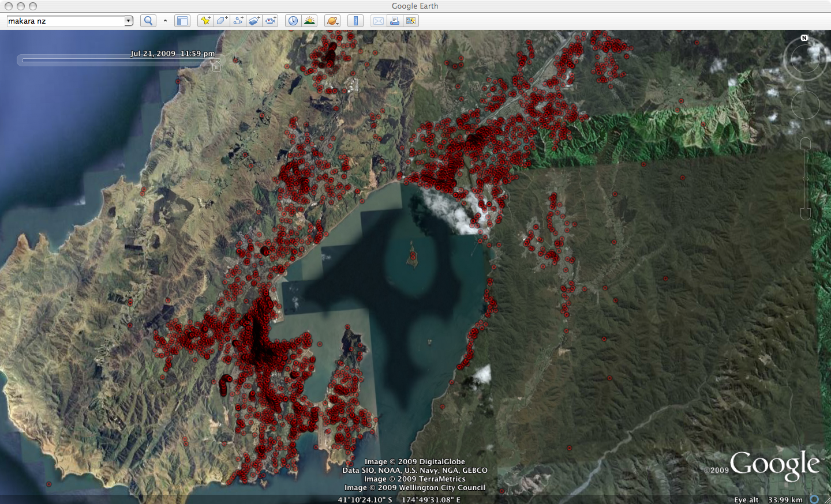The height and width of the screenshot is (504, 831).
Task: Click 'Image © 2009 TerraMetrics' attribution
Action: click(x=414, y=479)
